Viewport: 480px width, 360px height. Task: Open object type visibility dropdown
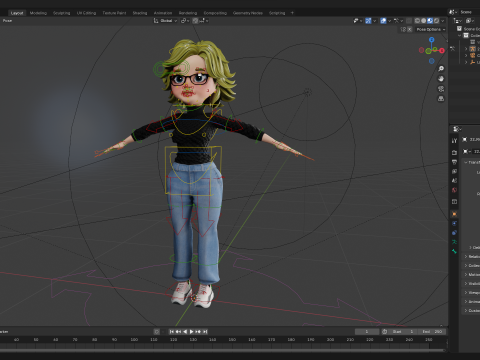(x=358, y=21)
